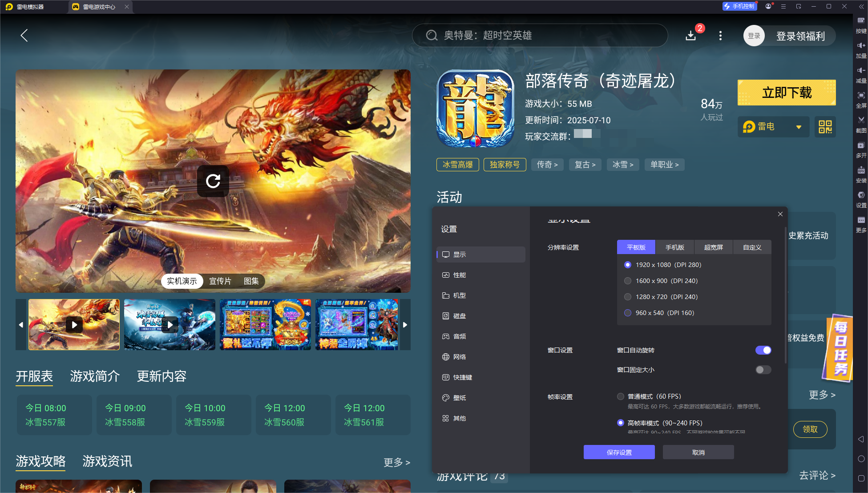
Task: Reload the video with the refresh icon
Action: pos(213,181)
